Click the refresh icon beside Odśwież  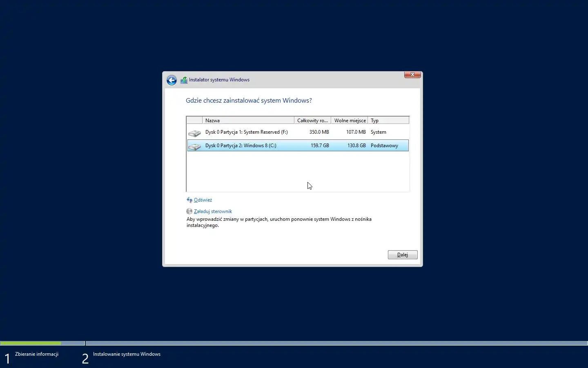[189, 200]
